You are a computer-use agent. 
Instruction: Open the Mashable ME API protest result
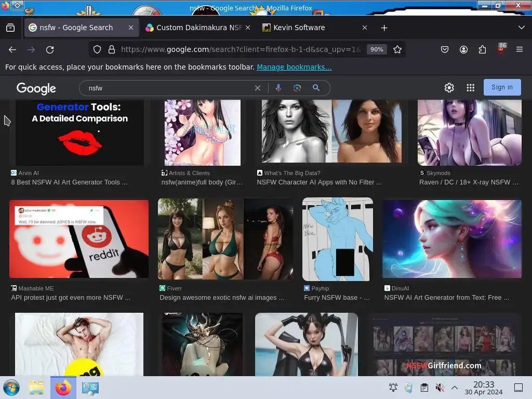pyautogui.click(x=71, y=298)
